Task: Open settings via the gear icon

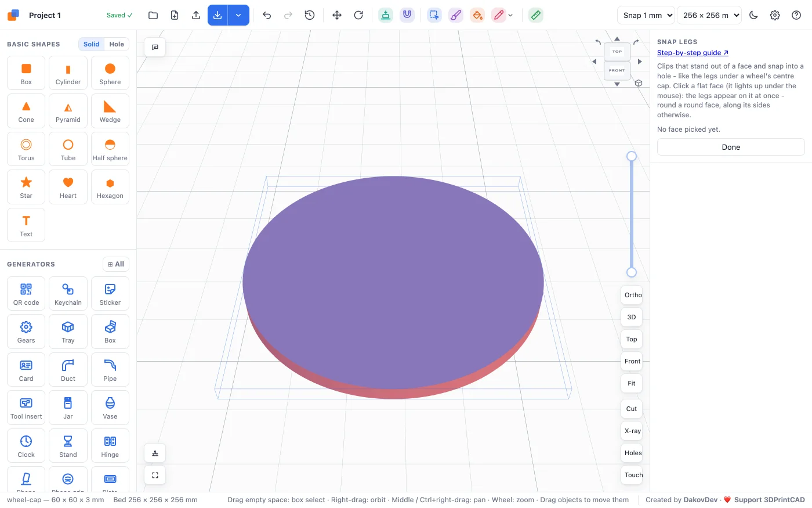Action: [775, 15]
